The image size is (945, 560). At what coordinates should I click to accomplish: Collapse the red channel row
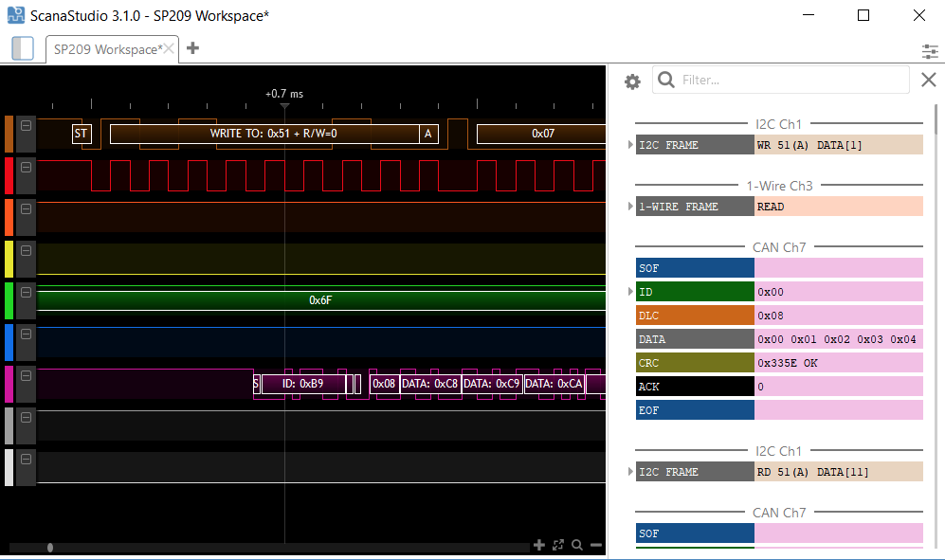pos(27,167)
